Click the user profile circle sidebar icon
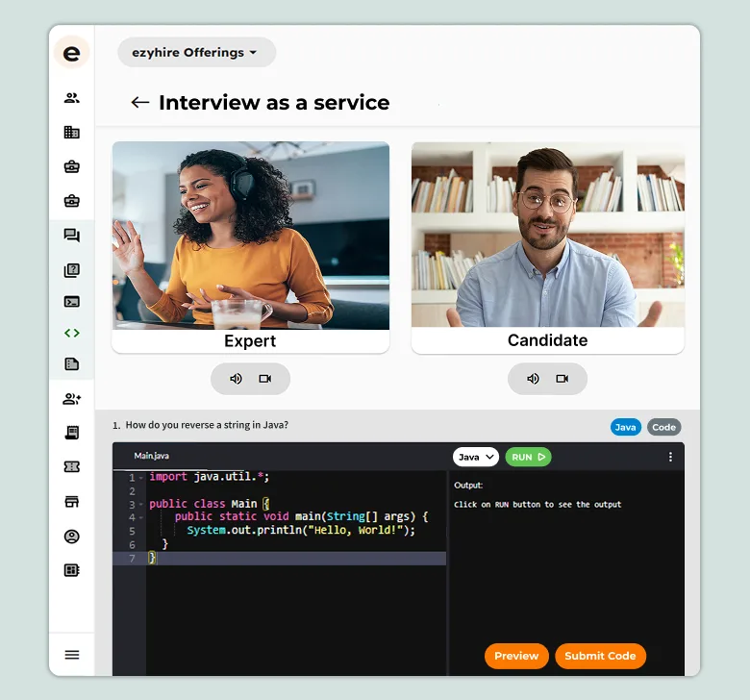The image size is (750, 700). click(x=71, y=537)
